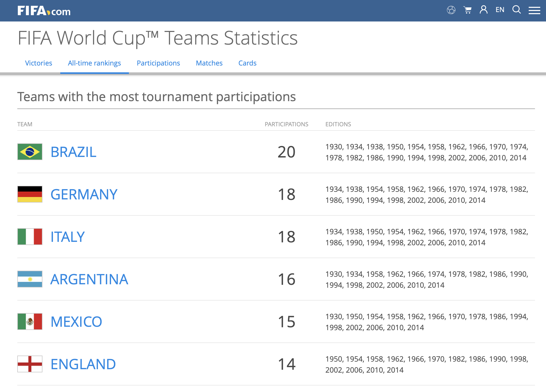The width and height of the screenshot is (546, 392).
Task: Select the Matches tab
Action: (x=209, y=63)
